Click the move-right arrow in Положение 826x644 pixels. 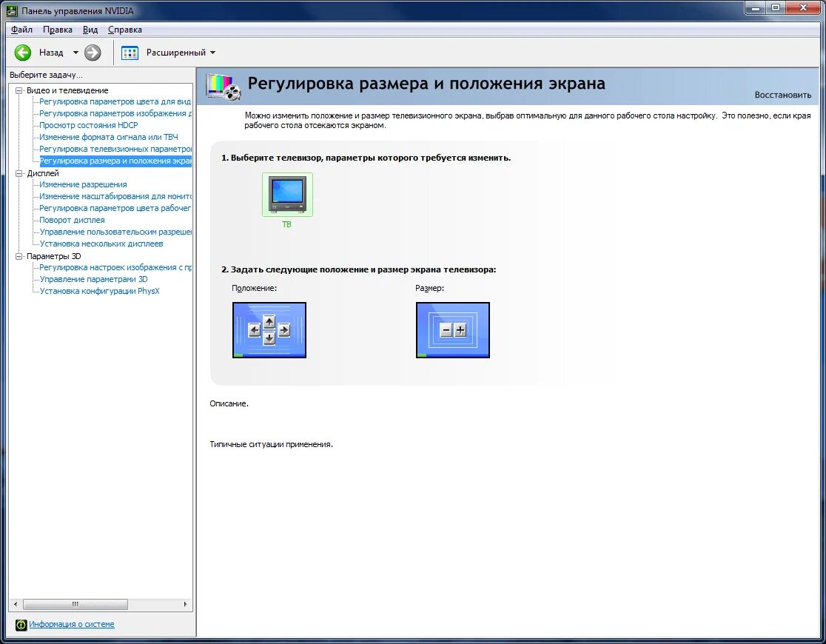click(x=284, y=330)
